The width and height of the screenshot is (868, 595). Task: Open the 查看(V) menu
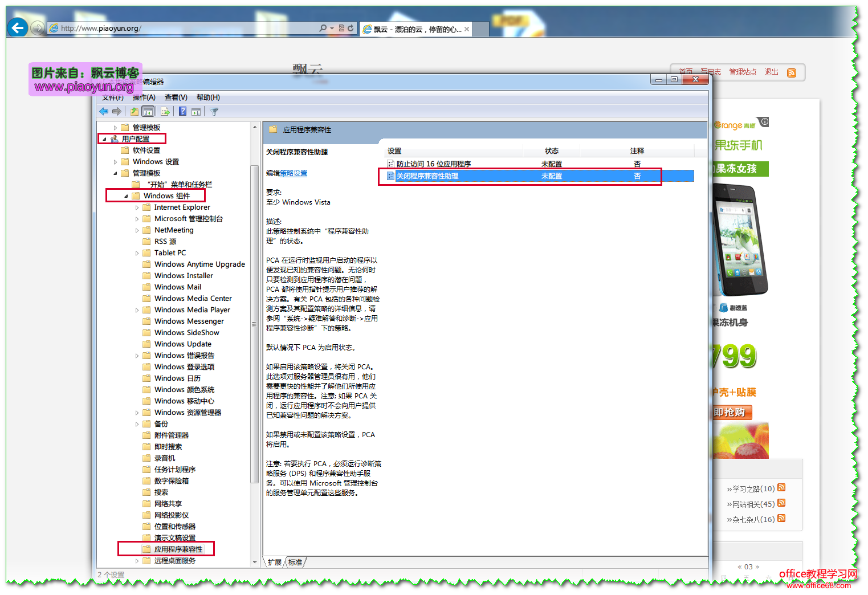tap(176, 97)
